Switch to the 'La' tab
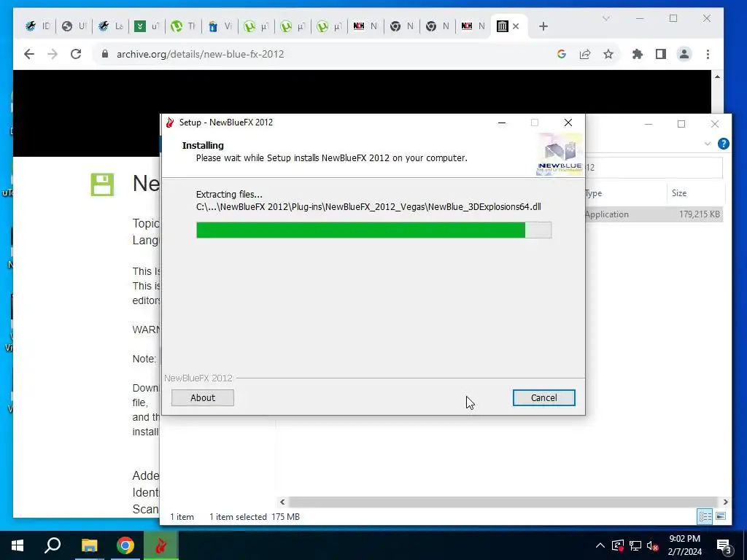This screenshot has height=560, width=747. 111,26
